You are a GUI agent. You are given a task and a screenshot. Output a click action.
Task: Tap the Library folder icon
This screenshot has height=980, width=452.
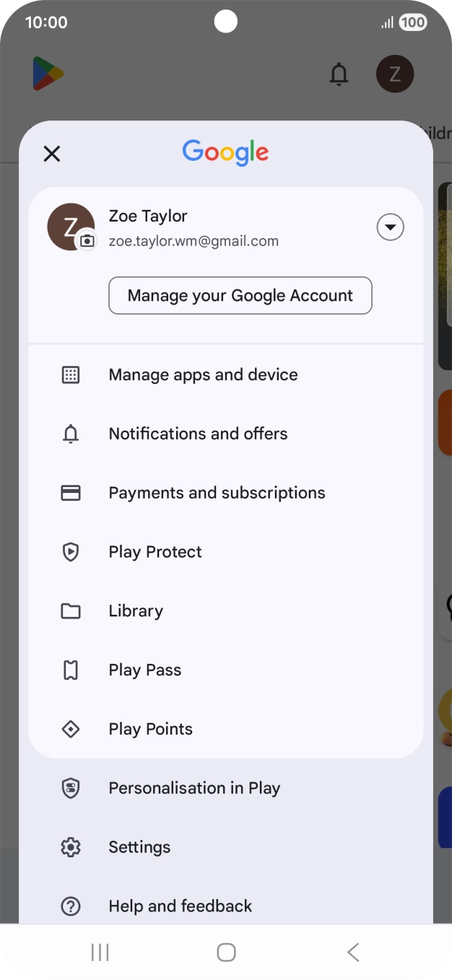point(71,611)
